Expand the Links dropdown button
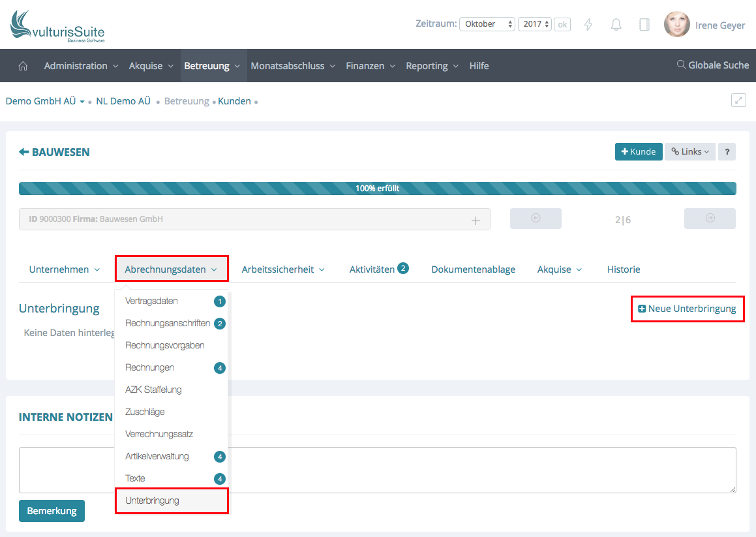This screenshot has width=756, height=537. click(689, 151)
